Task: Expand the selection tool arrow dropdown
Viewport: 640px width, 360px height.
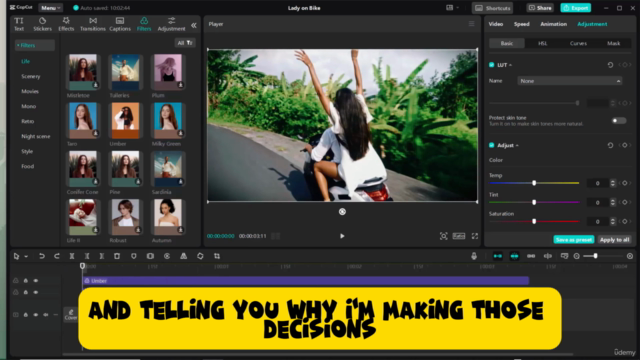Action: (x=26, y=256)
